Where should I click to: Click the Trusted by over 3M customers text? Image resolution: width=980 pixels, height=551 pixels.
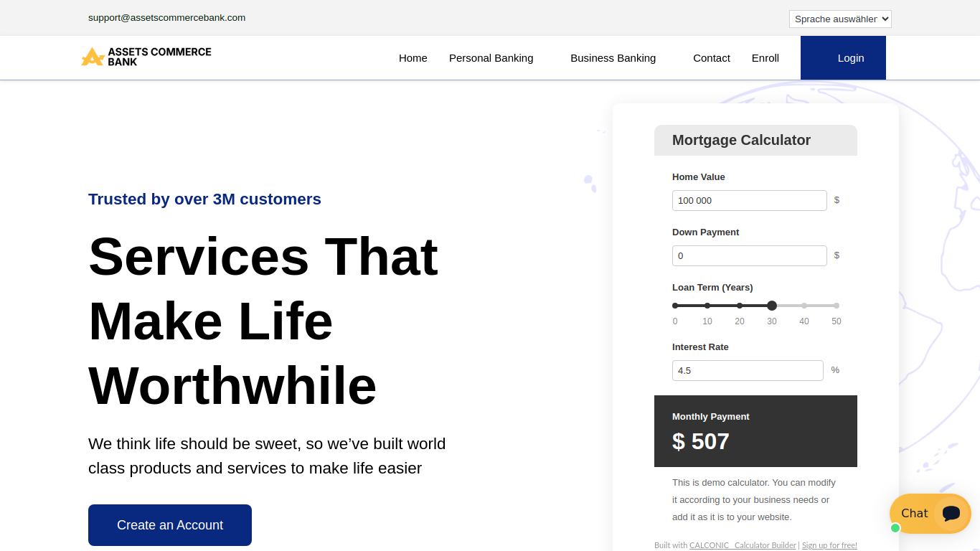click(x=204, y=199)
